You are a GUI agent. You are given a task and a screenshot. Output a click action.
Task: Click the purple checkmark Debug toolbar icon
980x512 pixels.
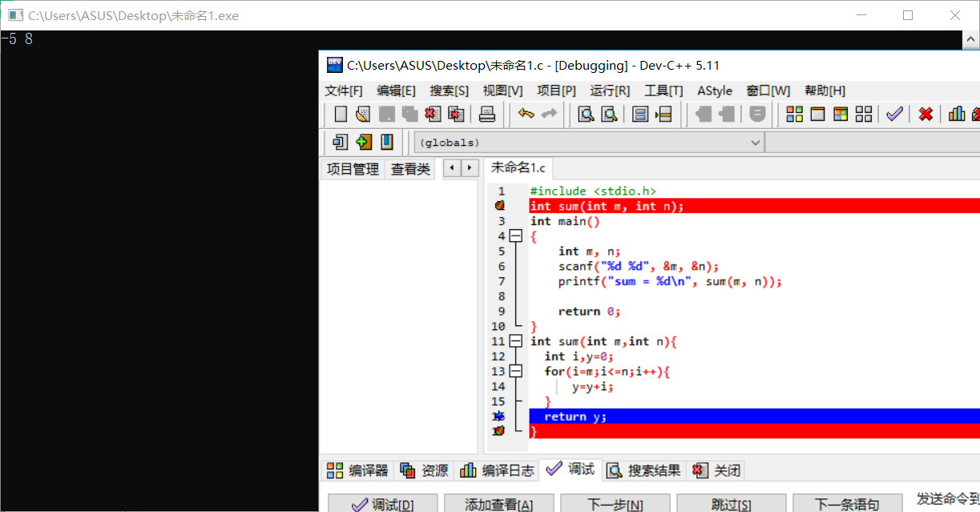click(x=894, y=114)
